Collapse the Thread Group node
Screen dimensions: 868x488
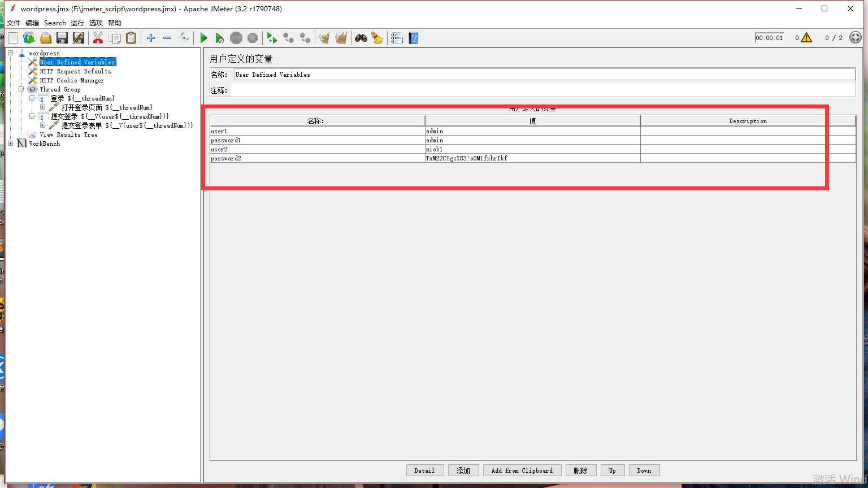[21, 89]
